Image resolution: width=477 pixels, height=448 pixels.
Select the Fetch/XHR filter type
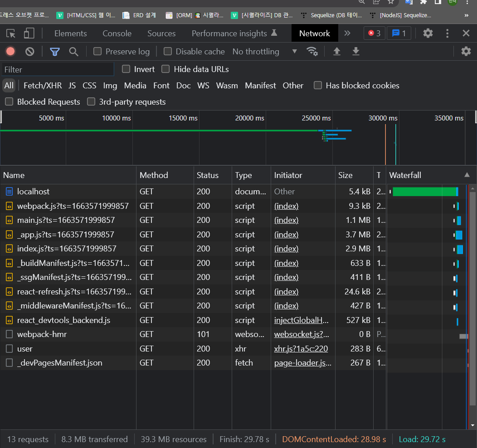[x=43, y=86]
